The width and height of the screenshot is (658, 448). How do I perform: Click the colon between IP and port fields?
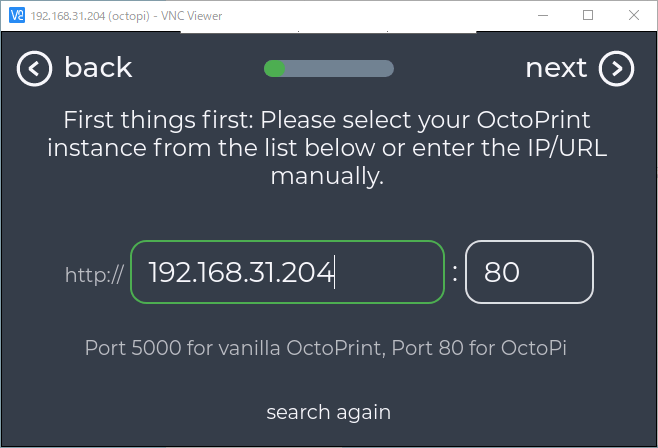pyautogui.click(x=455, y=273)
